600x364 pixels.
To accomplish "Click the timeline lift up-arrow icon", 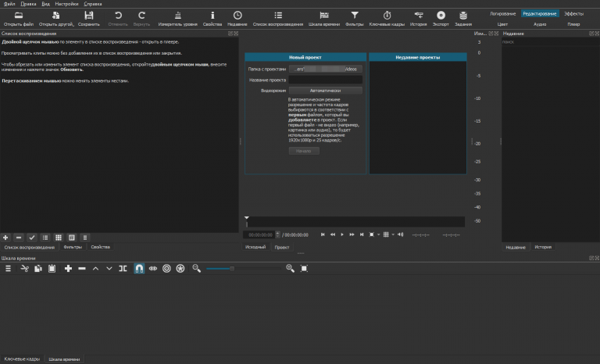I will [95, 269].
